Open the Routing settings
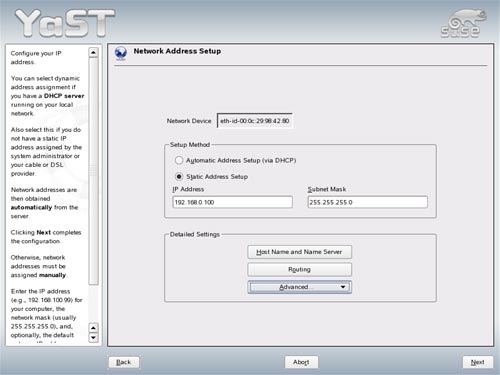The image size is (500, 375). point(299,269)
